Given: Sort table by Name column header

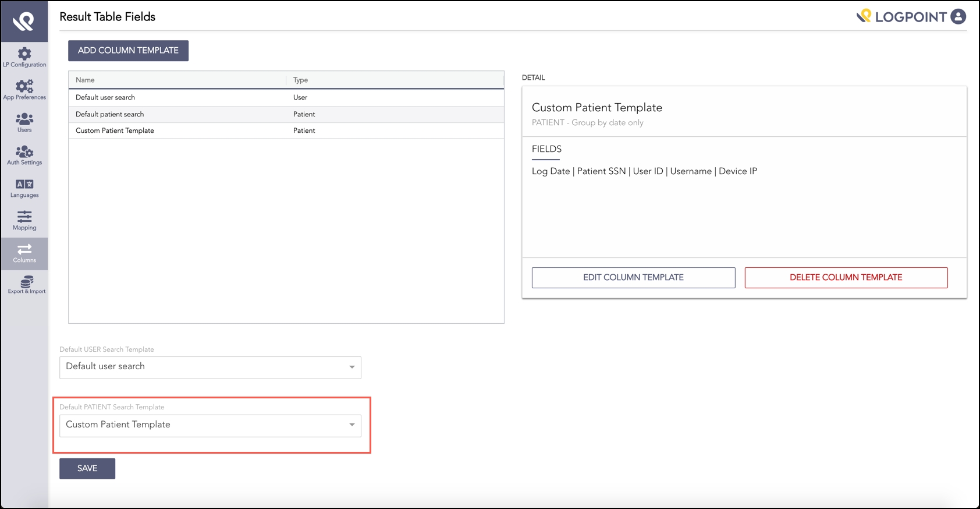Looking at the screenshot, I should click(85, 80).
